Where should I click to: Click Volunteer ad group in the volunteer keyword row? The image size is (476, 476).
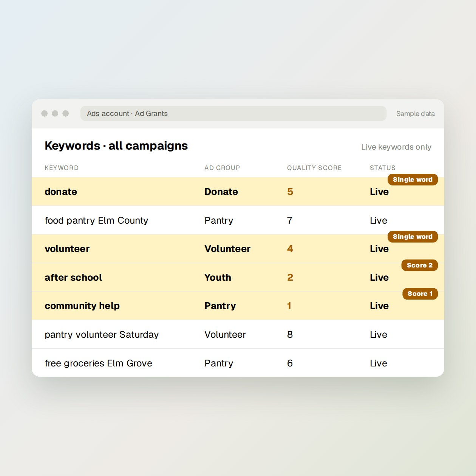227,249
